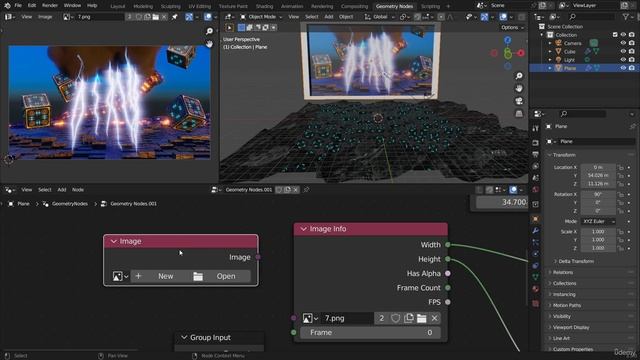Collapse the Image Info node
The height and width of the screenshot is (360, 640).
click(303, 229)
